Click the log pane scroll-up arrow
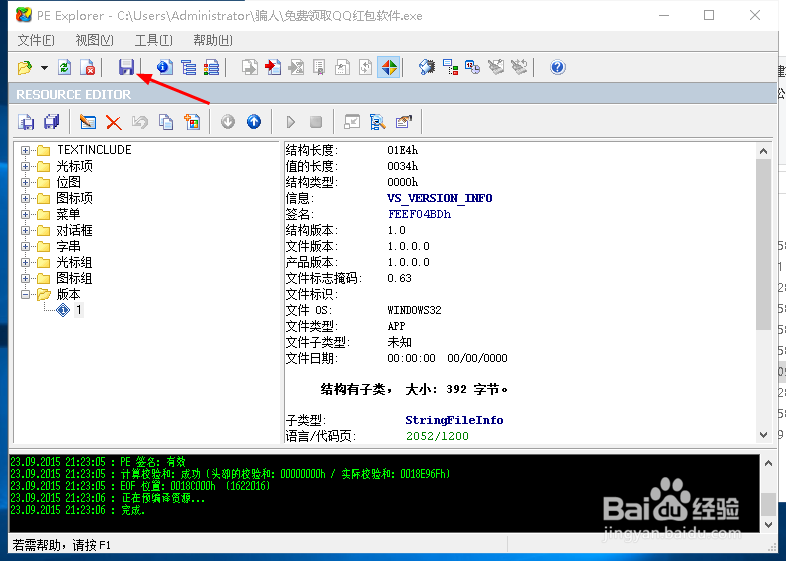This screenshot has height=561, width=786. pos(768,463)
